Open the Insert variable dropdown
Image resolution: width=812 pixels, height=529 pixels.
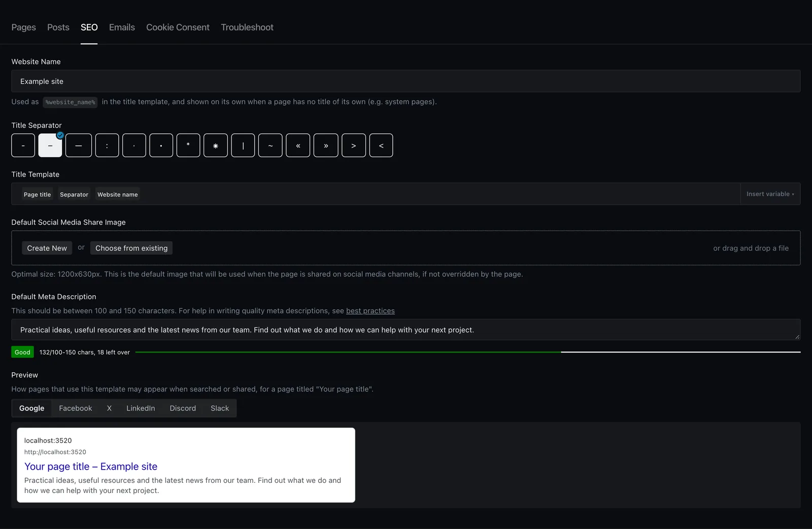(770, 194)
